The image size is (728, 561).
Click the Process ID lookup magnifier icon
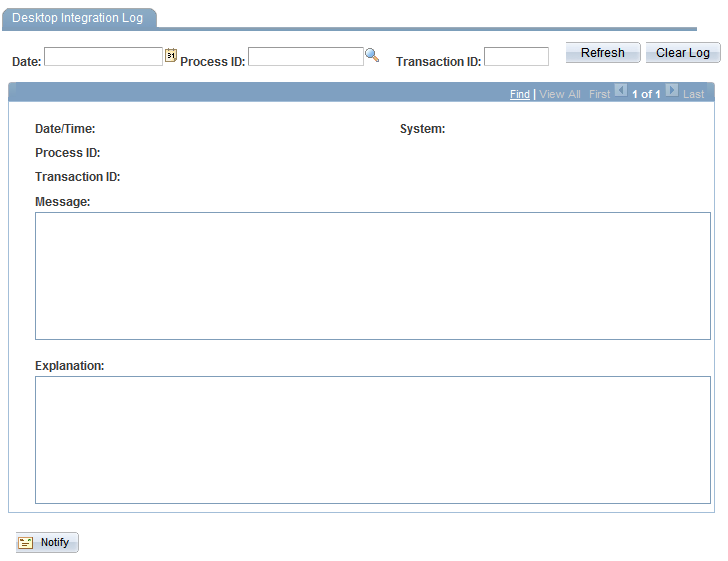coord(372,55)
